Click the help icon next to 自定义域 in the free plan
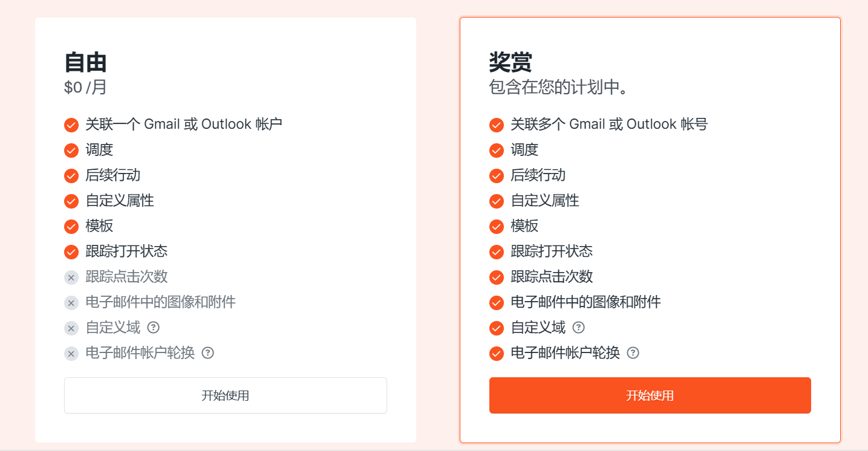868x451 pixels. click(x=154, y=328)
